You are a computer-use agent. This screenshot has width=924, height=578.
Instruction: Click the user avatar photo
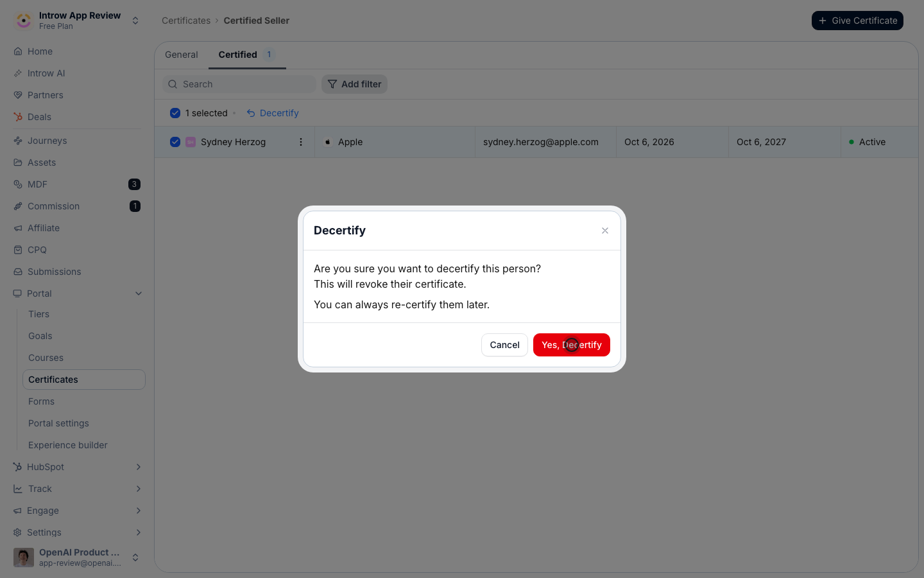click(x=24, y=557)
